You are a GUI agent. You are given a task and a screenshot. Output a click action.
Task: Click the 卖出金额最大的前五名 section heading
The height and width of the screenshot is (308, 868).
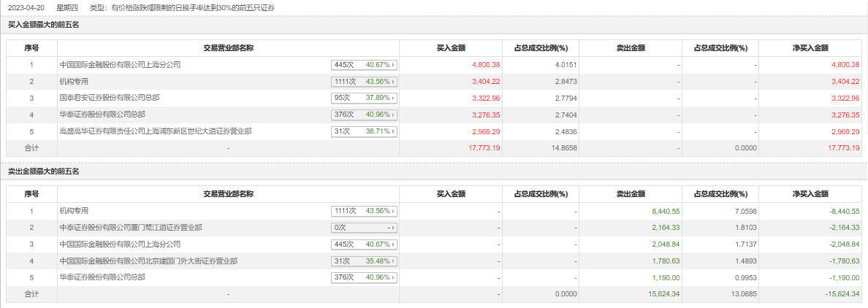[43, 171]
